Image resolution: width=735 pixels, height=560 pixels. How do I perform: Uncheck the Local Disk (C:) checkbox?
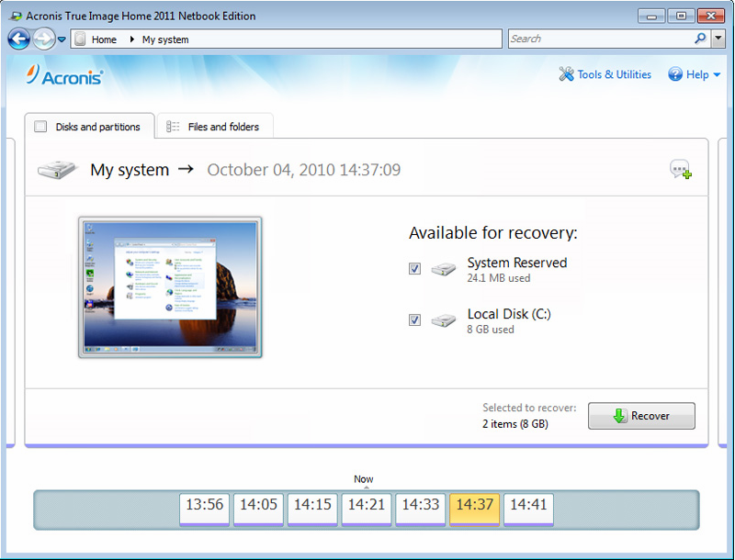[x=414, y=319]
